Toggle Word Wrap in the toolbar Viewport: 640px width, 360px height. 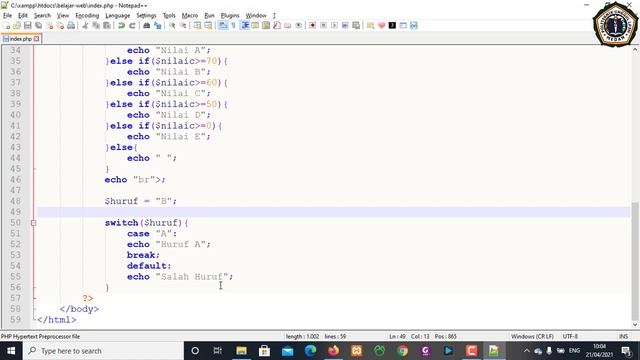click(x=223, y=25)
